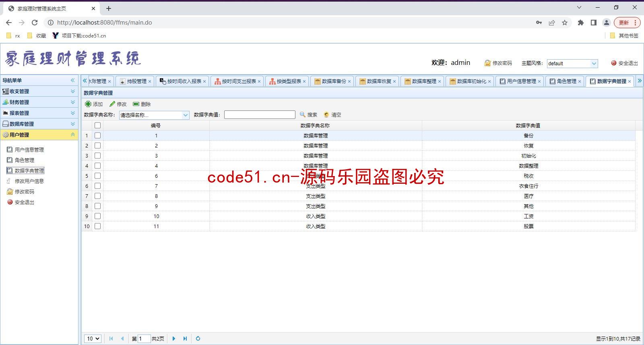Screen dimensions: 644x345
Task: Open the 项目下载:code51.cn bookmark
Action: (x=79, y=35)
